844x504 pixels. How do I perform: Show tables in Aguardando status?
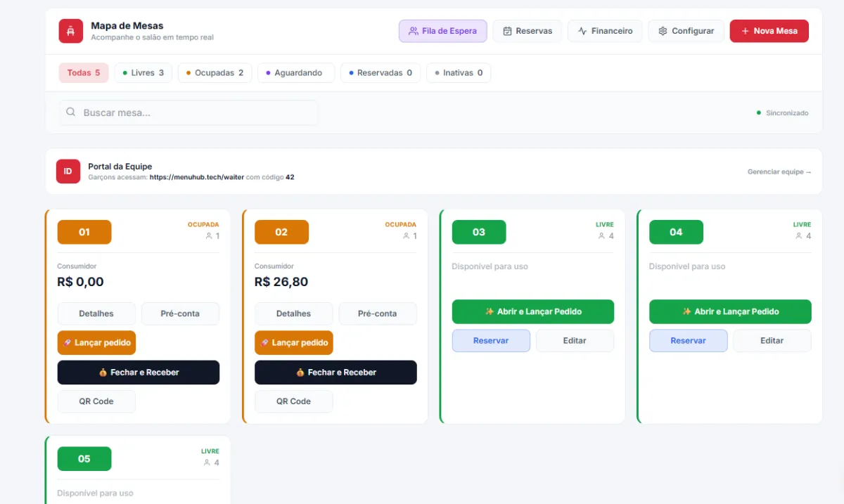click(x=296, y=73)
